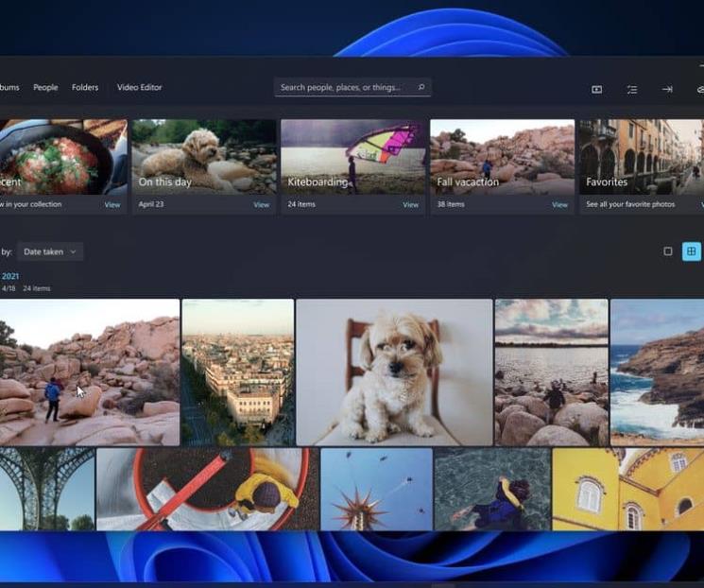Screen dimensions: 704x588
Task: View the Kiteboarding album
Action: pyautogui.click(x=410, y=205)
